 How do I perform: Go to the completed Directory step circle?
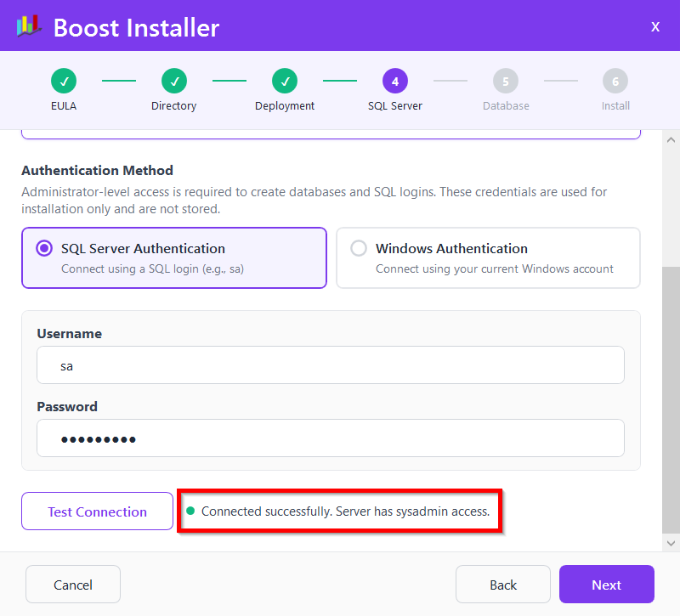click(174, 81)
